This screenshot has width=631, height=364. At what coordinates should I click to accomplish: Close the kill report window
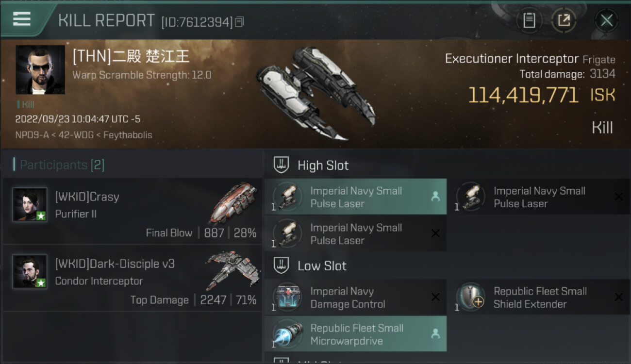click(606, 20)
